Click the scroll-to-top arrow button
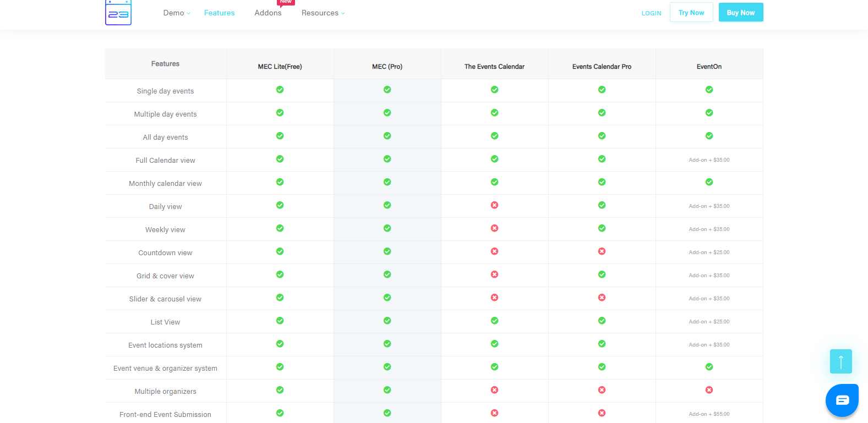 pos(841,361)
